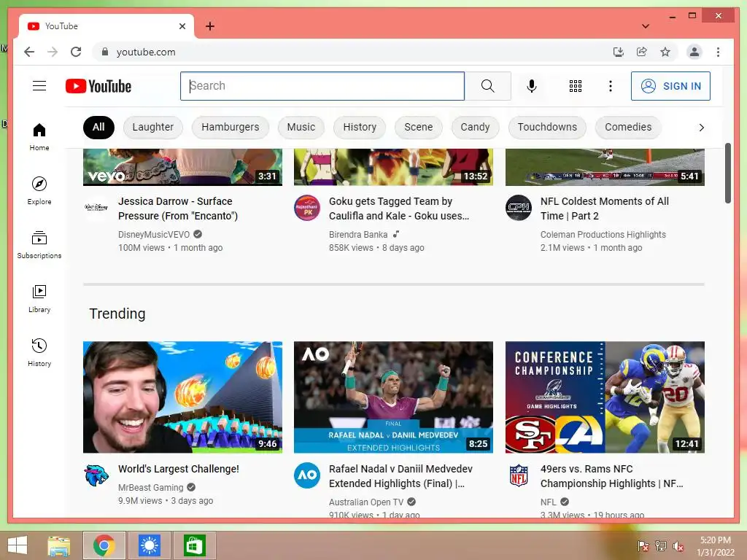
Task: Open the Birendra Banka channel avatar
Action: coord(307,208)
